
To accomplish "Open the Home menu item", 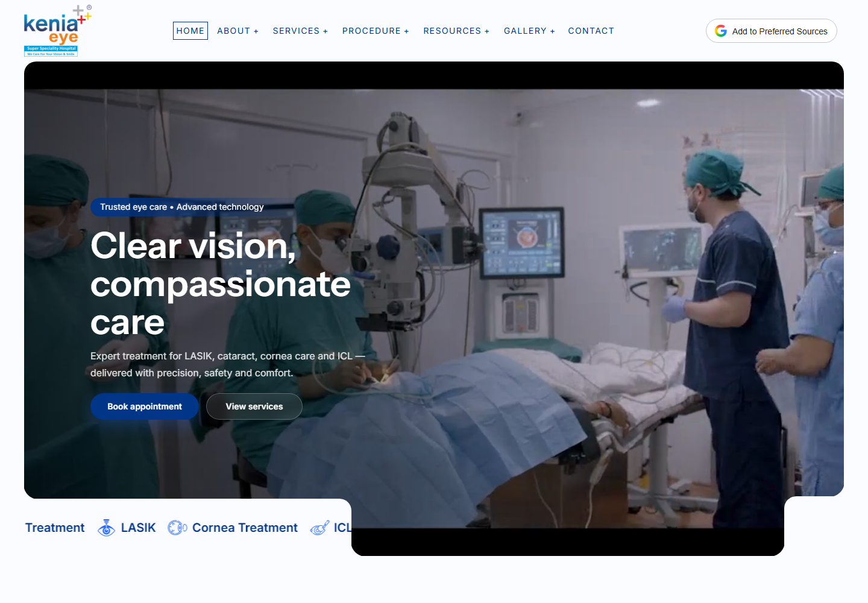I will pyautogui.click(x=190, y=31).
